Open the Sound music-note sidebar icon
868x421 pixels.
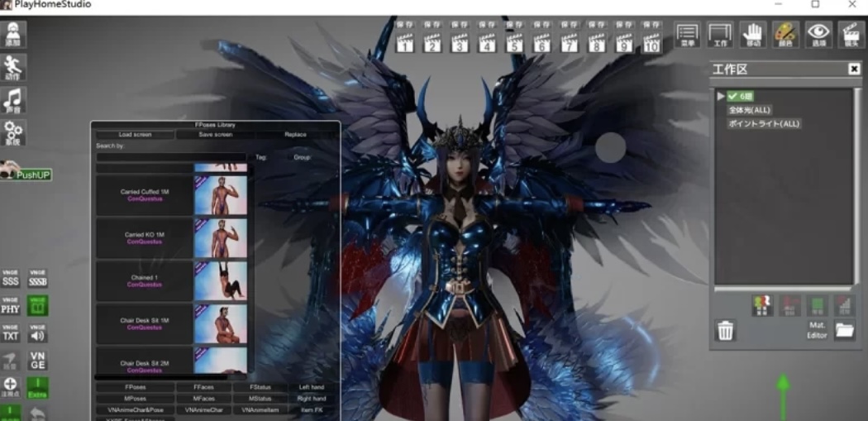(13, 100)
